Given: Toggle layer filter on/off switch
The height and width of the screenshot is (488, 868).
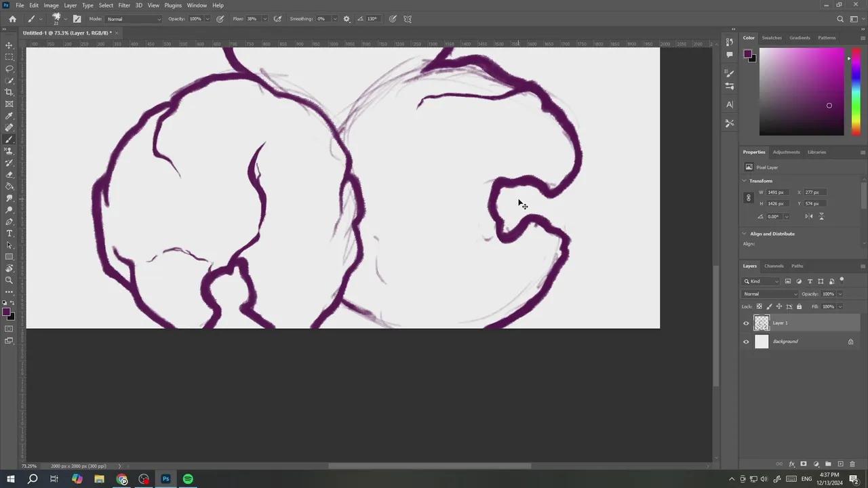Looking at the screenshot, I should point(842,280).
